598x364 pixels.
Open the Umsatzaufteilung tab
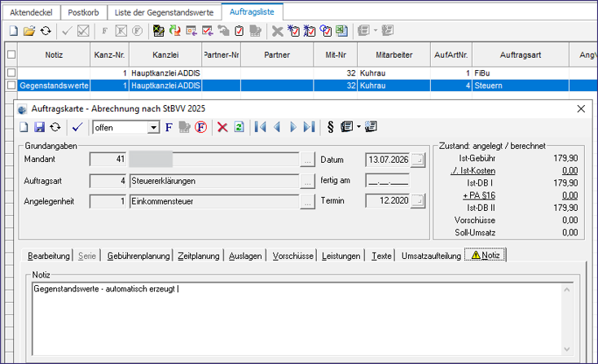(431, 256)
